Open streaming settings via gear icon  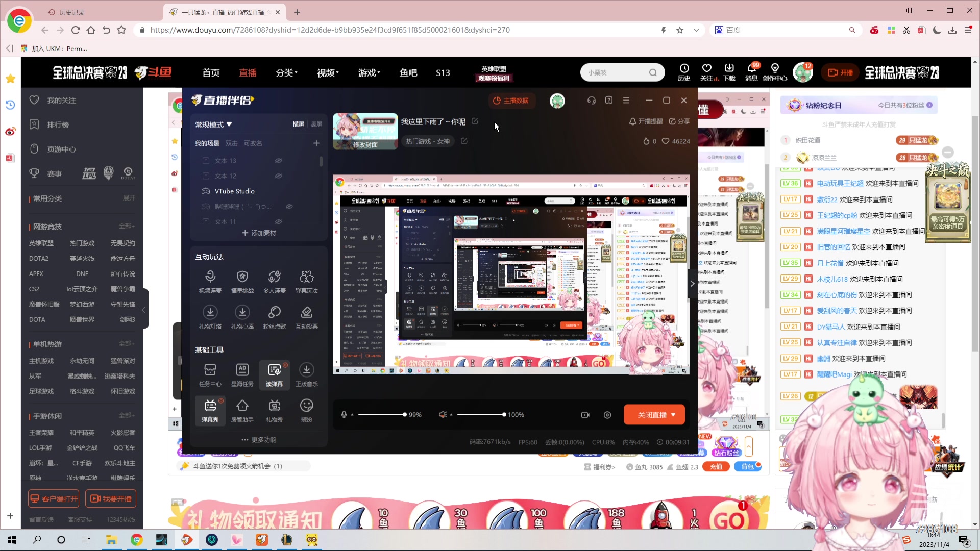(607, 415)
